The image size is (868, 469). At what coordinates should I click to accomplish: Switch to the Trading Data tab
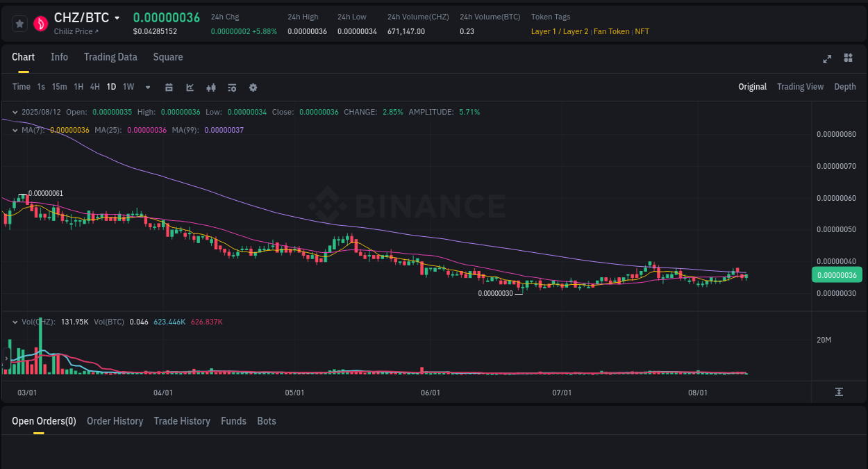point(110,57)
